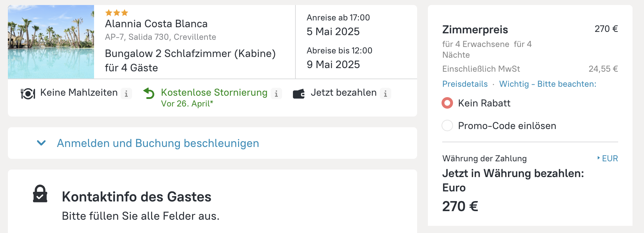Open info icon beside Kostenlose Stornierung
The height and width of the screenshot is (233, 644).
(276, 94)
